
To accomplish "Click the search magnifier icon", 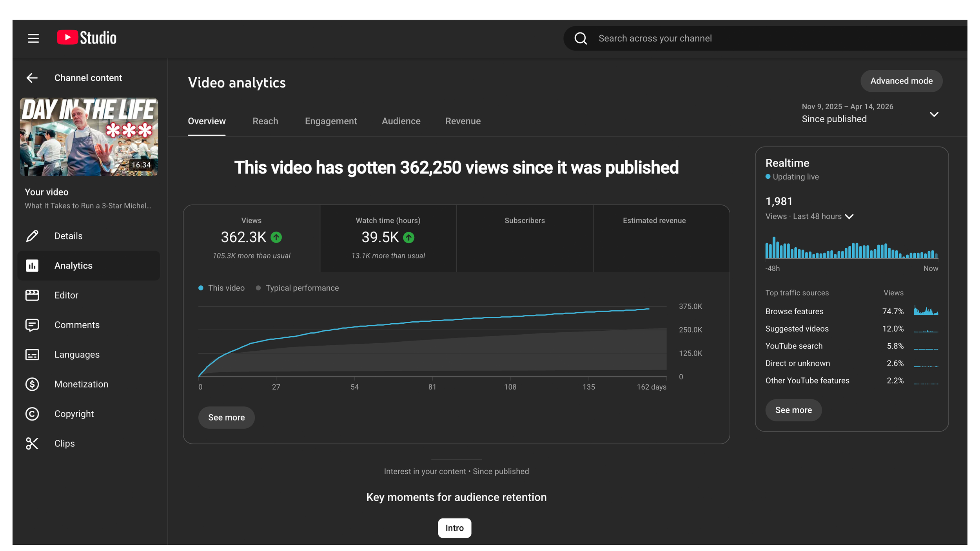I will click(581, 38).
